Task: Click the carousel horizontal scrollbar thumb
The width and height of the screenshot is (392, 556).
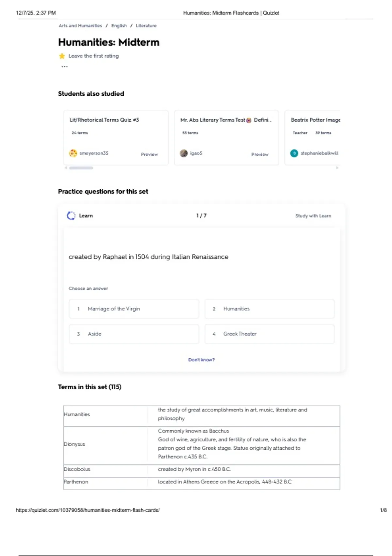Action: pos(81,168)
